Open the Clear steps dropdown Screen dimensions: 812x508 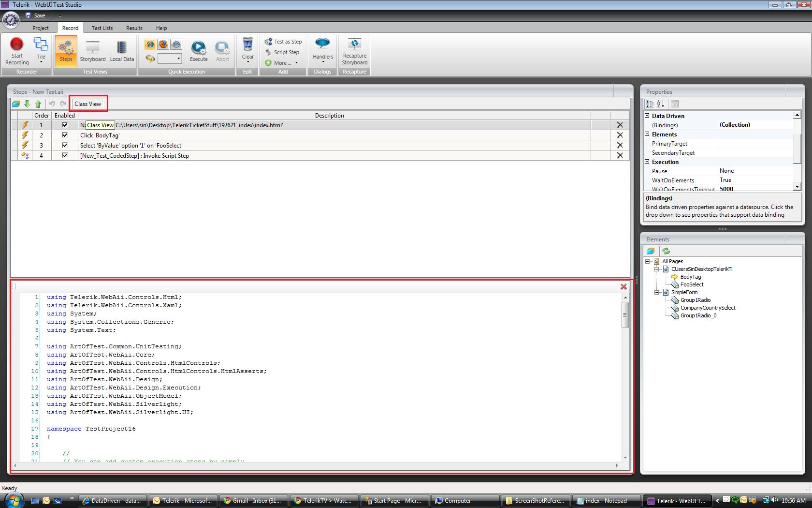247,51
